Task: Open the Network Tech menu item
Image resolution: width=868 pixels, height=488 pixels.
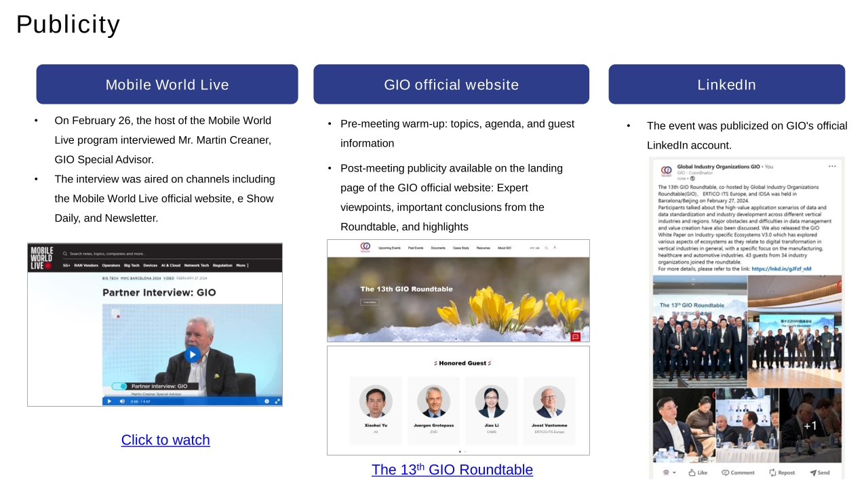Action: coord(197,266)
